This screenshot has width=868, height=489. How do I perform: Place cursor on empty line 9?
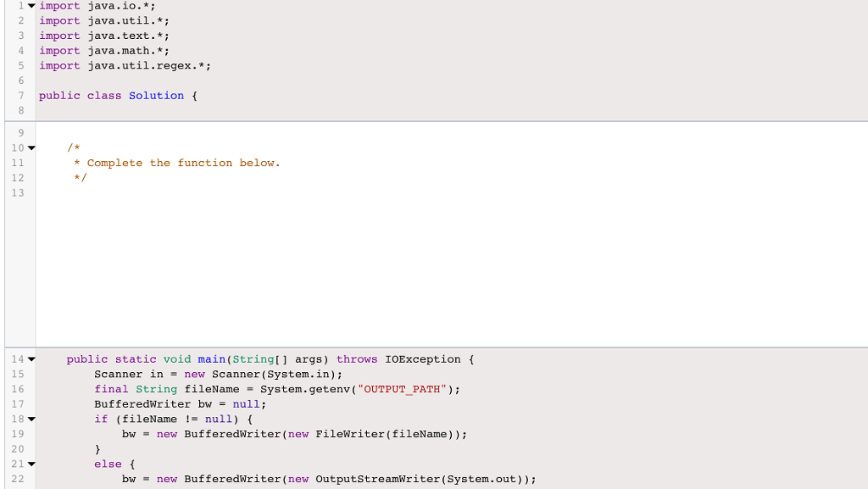point(452,133)
